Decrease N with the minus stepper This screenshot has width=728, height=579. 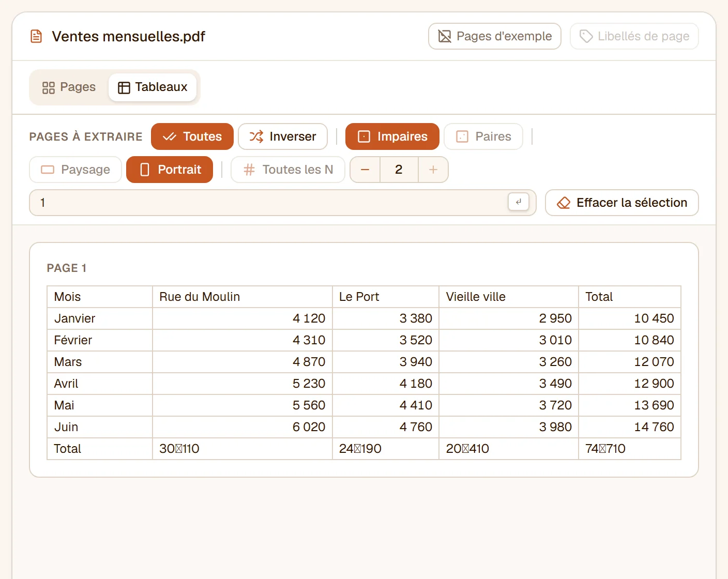pos(365,170)
